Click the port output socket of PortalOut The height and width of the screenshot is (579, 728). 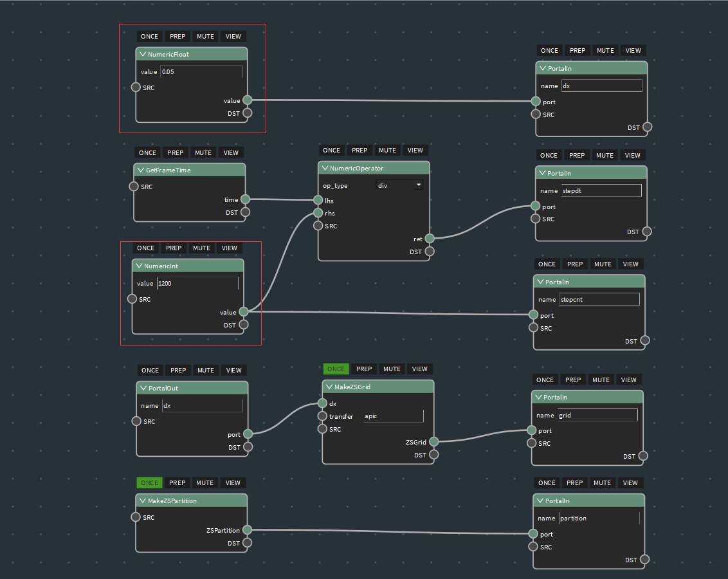(x=248, y=434)
